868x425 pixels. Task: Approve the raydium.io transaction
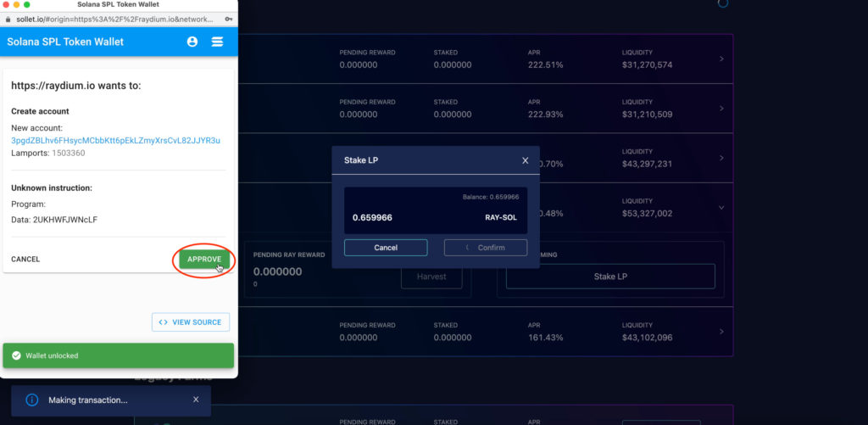[x=204, y=260]
